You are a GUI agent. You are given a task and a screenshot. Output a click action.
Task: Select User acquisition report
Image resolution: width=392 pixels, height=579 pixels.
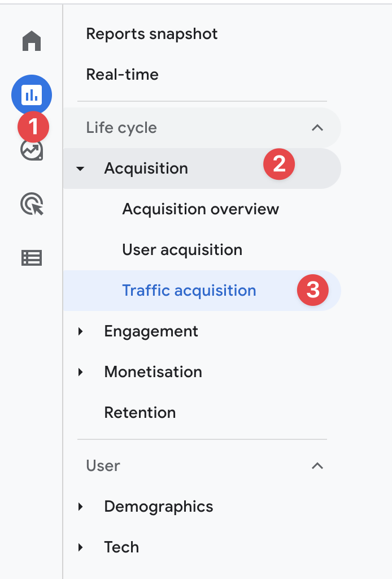182,250
